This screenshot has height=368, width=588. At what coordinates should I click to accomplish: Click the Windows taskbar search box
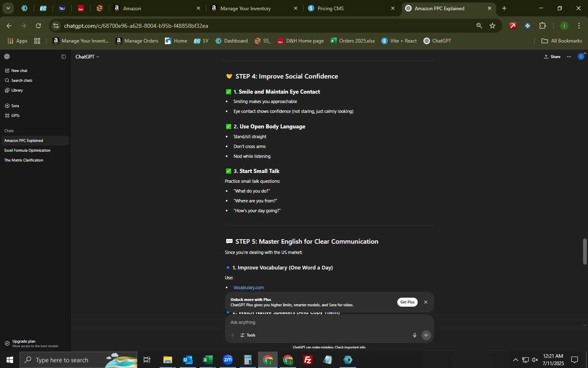(78, 360)
